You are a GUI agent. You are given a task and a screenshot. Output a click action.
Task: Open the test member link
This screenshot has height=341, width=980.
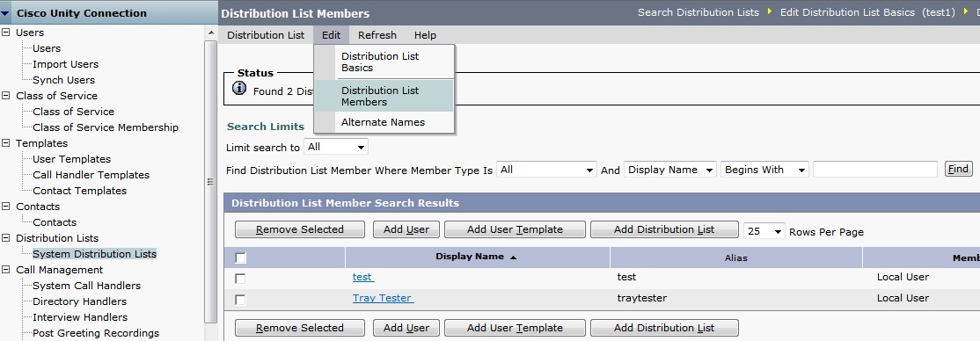[x=363, y=277]
